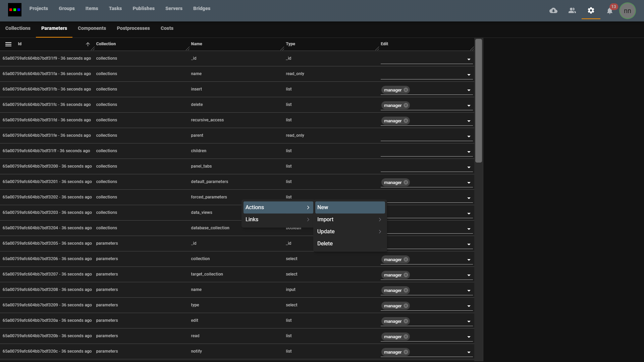The image size is (644, 362).
Task: Open the table hamburger menu icon
Action: pos(8,44)
